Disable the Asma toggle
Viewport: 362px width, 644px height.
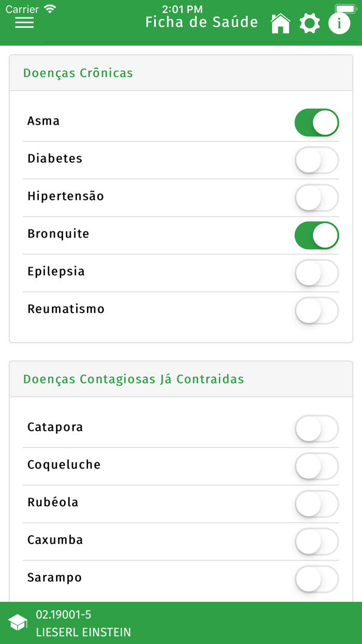click(316, 122)
